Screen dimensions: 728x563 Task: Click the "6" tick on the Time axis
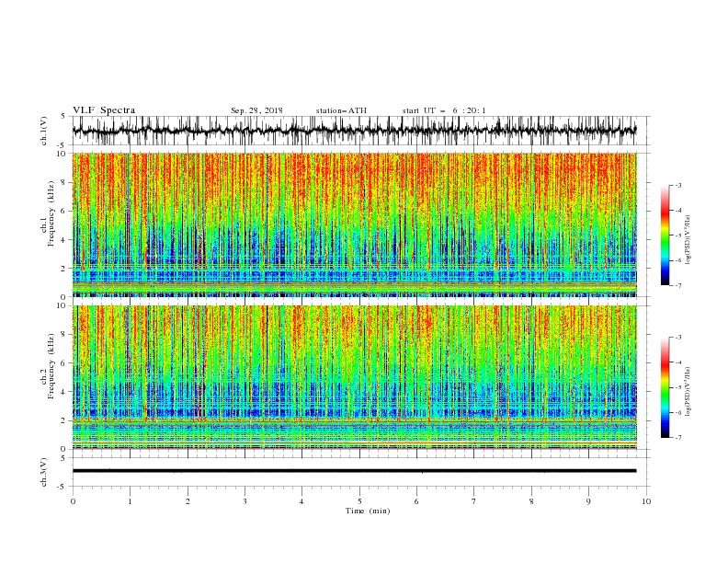(x=416, y=501)
